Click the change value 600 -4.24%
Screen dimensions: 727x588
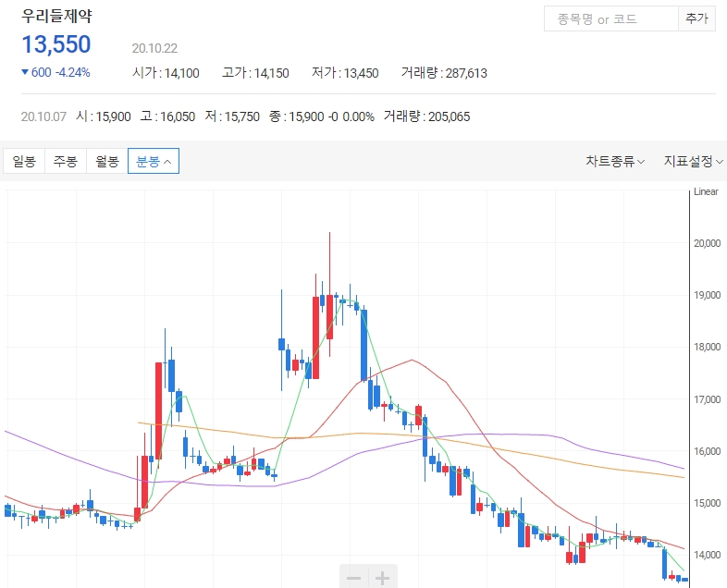(56, 73)
